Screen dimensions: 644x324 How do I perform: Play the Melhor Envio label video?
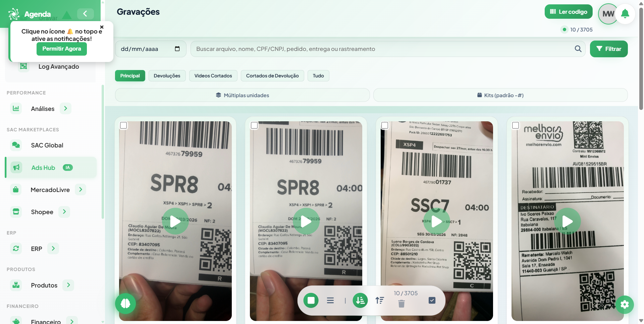pos(568,221)
